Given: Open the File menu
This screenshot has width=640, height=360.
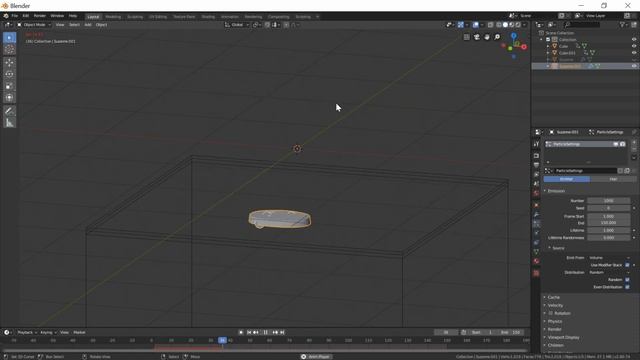Looking at the screenshot, I should coord(15,16).
